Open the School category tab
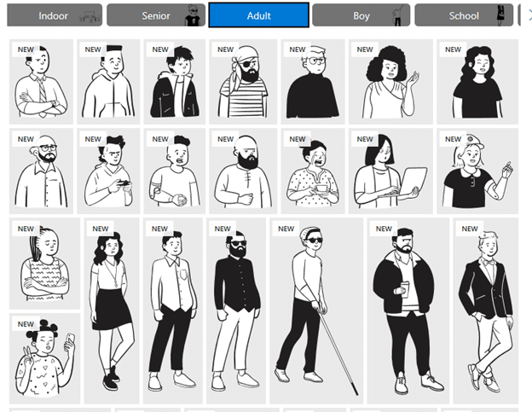Image resolution: width=532 pixels, height=412 pixels. pos(464,15)
